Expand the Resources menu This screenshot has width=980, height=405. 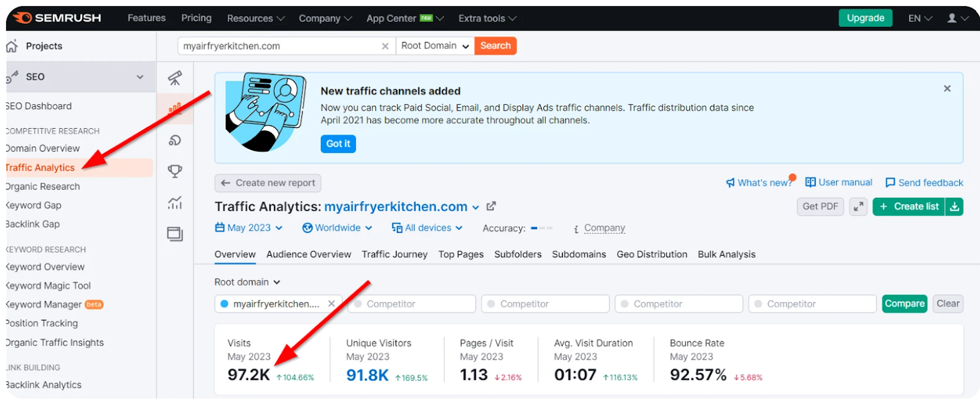tap(255, 18)
